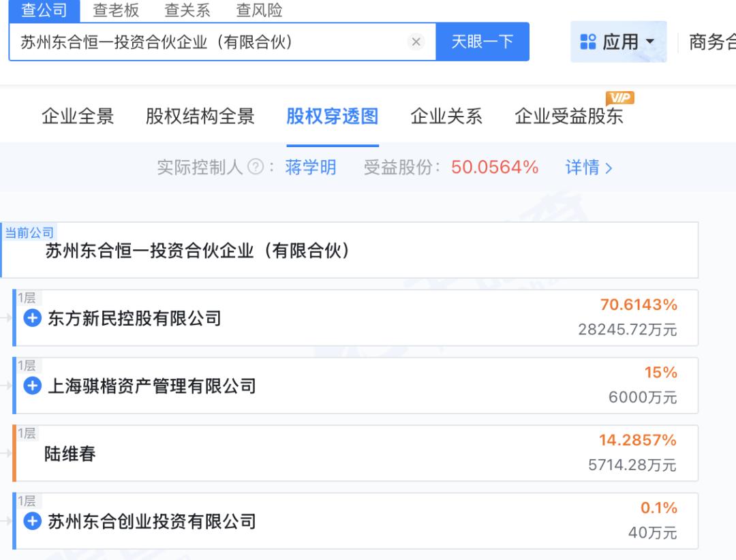Click the 6000万元 amount
The height and width of the screenshot is (560, 736).
coord(643,398)
